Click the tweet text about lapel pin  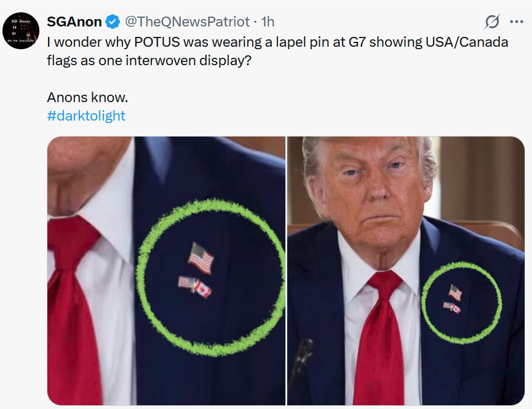point(277,51)
